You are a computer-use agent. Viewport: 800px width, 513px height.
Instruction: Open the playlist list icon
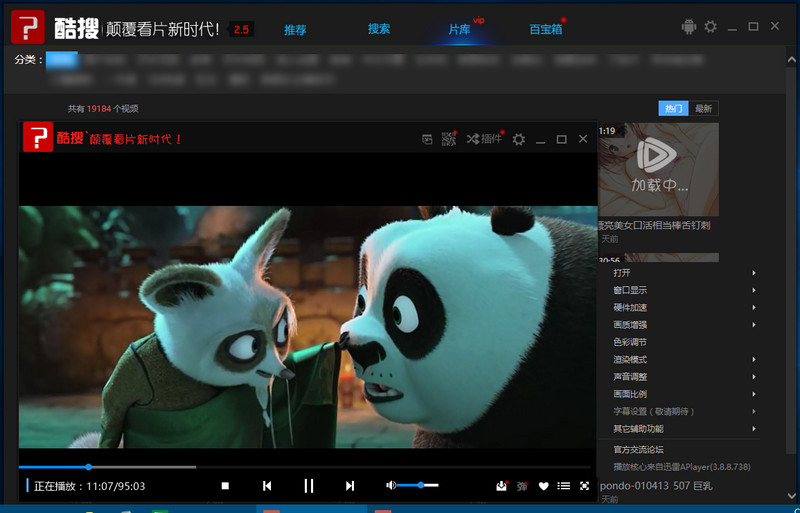coord(564,486)
